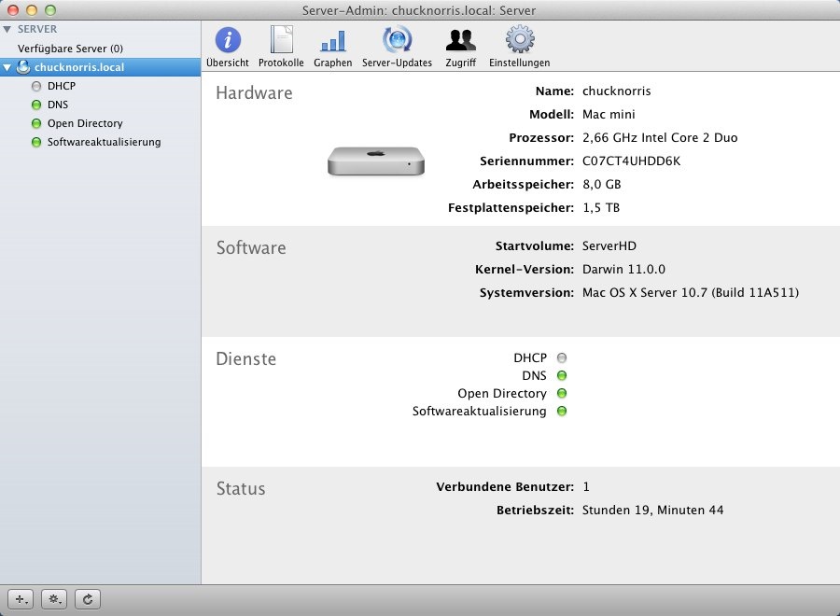The image size is (840, 616).
Task: Click Softwareaktualisierung status dot in sidebar
Action: (x=35, y=143)
